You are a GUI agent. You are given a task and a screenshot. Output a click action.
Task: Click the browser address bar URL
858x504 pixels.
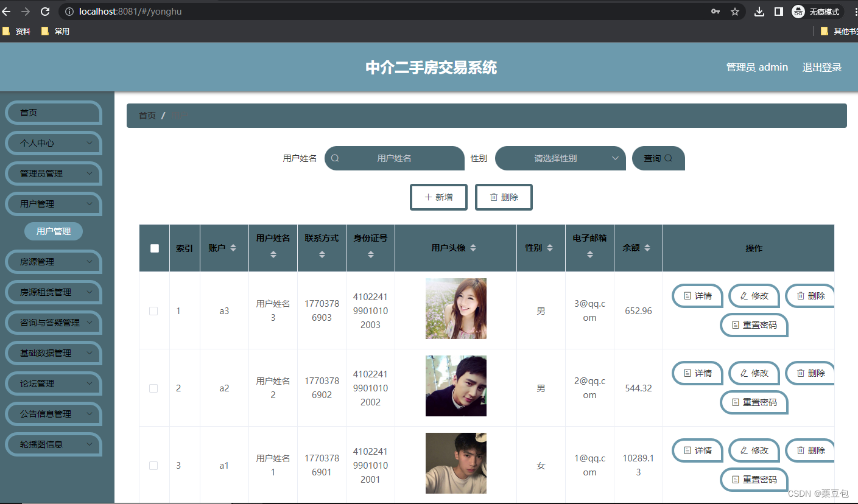[130, 12]
